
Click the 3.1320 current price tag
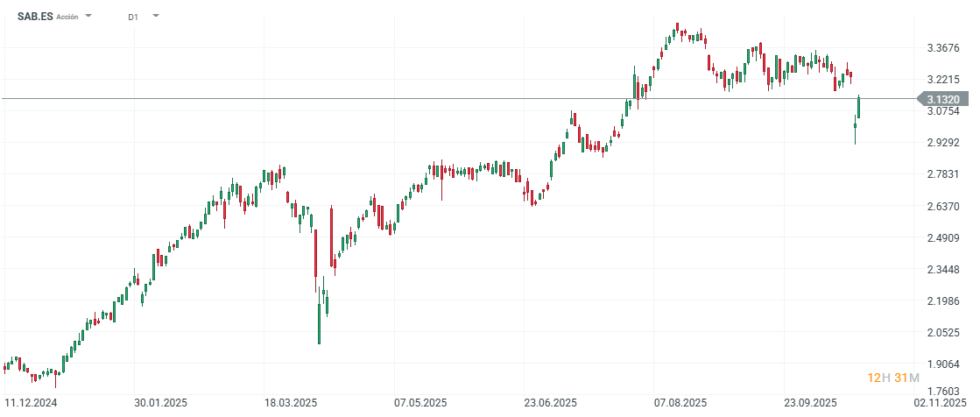tap(947, 99)
